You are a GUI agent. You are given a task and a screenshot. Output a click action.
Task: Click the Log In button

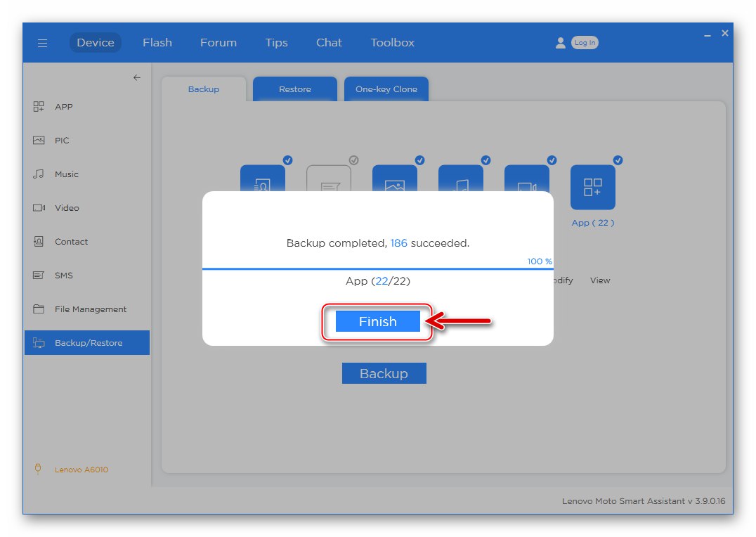585,42
